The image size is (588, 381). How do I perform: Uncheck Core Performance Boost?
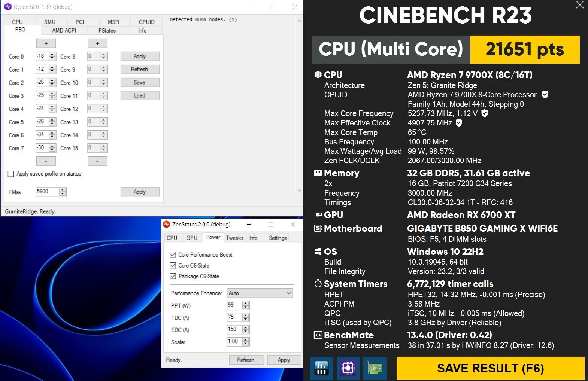pos(173,254)
